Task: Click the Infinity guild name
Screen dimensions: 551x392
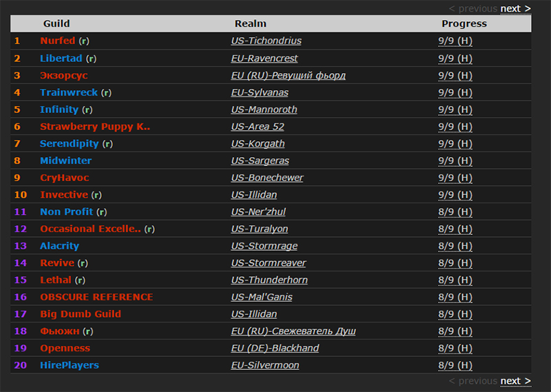Action: tap(59, 110)
